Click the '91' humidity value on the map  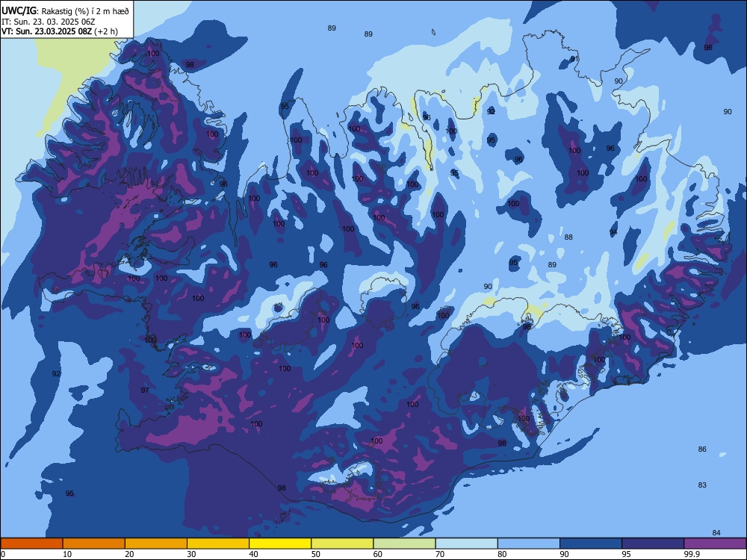click(x=574, y=59)
